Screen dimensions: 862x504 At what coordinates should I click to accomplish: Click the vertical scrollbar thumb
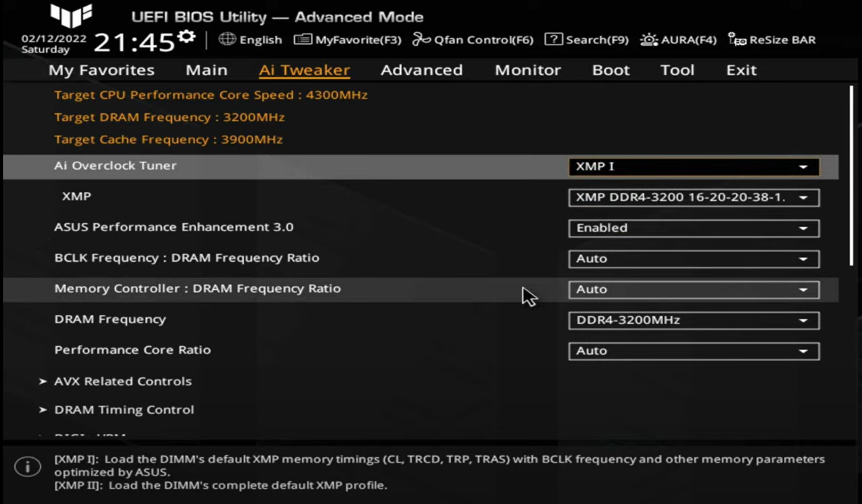(851, 175)
